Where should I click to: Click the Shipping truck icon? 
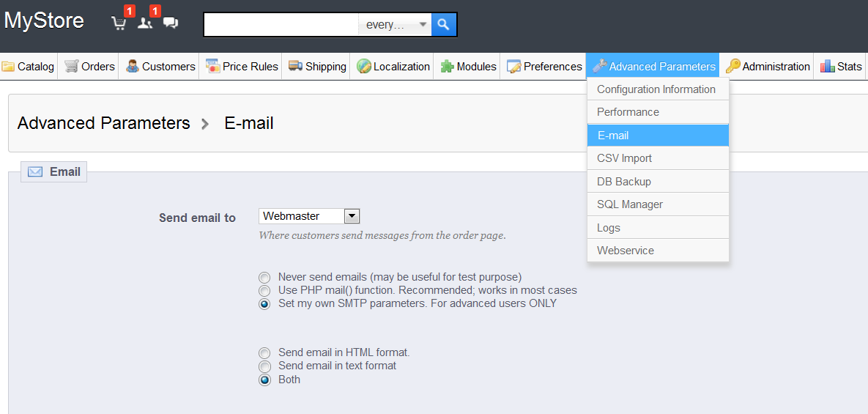tap(296, 67)
